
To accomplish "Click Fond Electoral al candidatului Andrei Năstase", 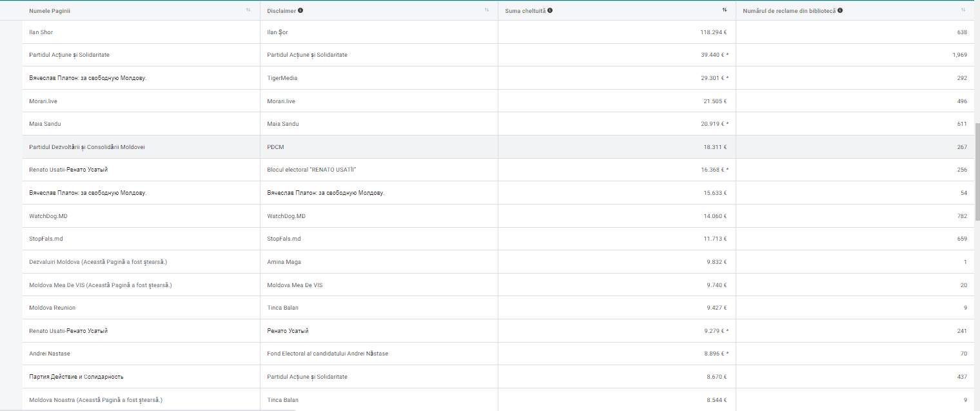I will click(328, 354).
